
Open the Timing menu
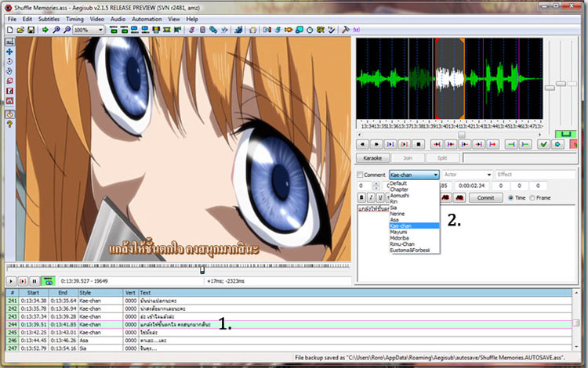pos(74,18)
